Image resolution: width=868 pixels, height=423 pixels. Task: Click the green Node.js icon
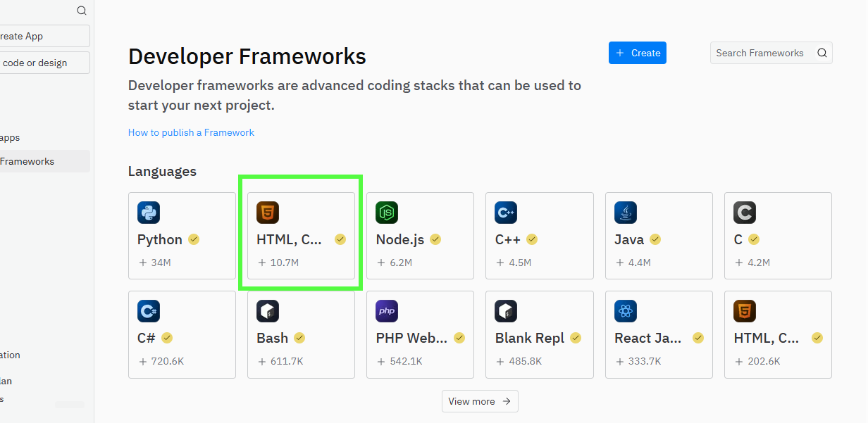click(387, 213)
